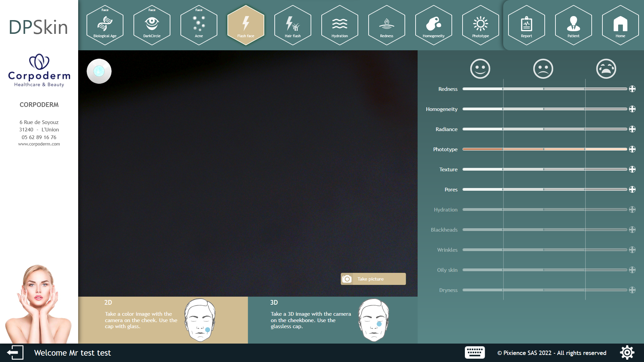Viewport: 644px width, 362px height.
Task: Log out using the exit arrow icon
Action: pos(15,353)
